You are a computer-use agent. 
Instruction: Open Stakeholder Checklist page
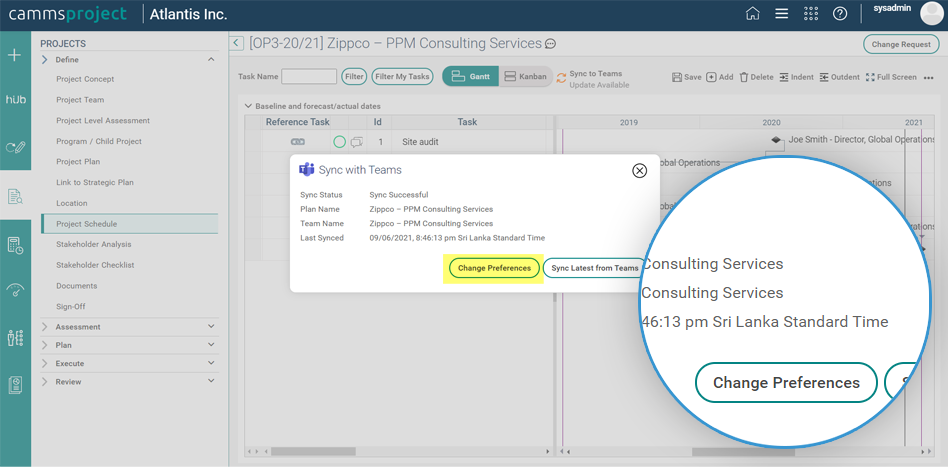pos(95,265)
